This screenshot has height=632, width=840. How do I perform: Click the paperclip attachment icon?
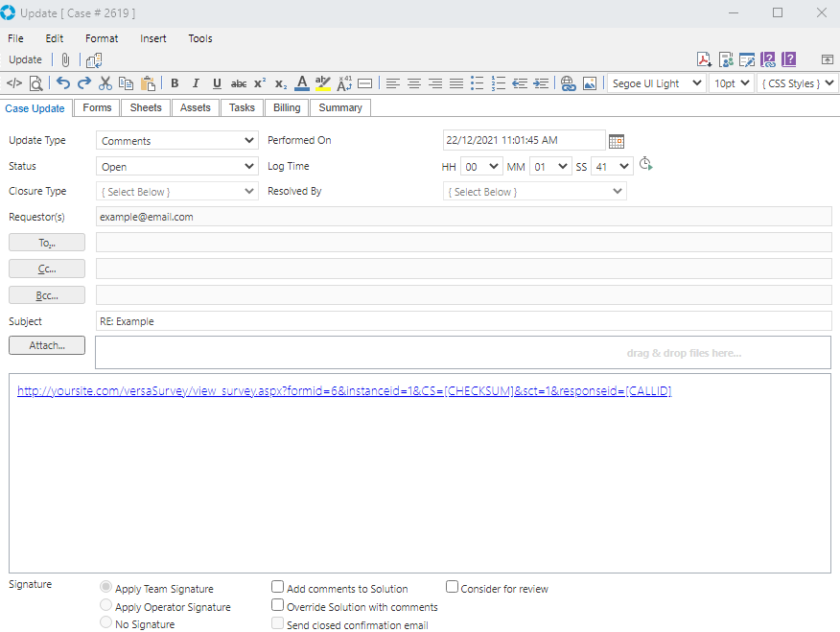(x=65, y=60)
